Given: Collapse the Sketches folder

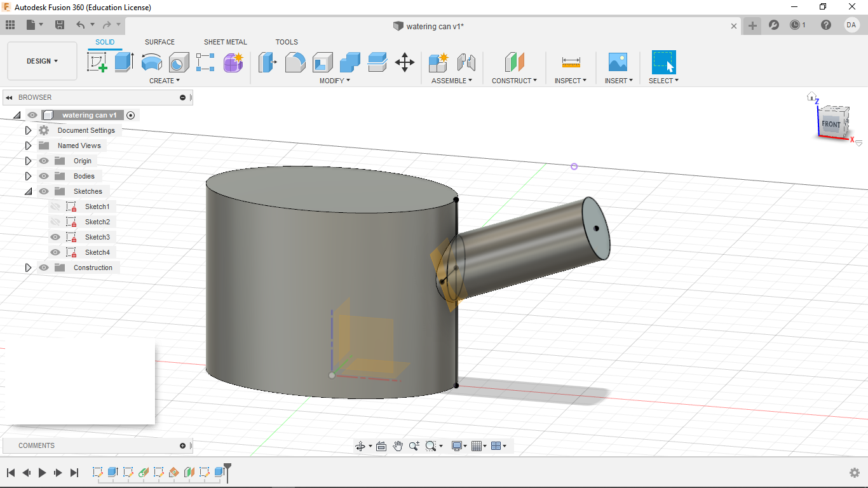Looking at the screenshot, I should tap(28, 191).
